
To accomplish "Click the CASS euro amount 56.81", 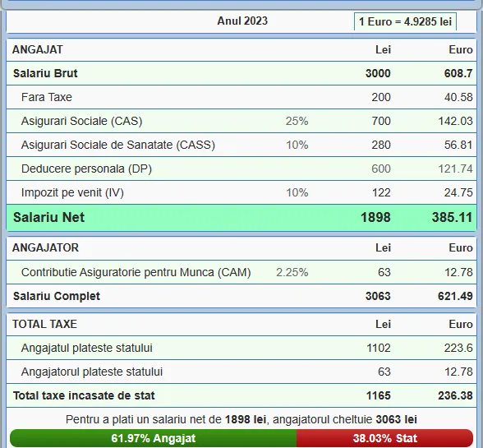I will pyautogui.click(x=458, y=145).
